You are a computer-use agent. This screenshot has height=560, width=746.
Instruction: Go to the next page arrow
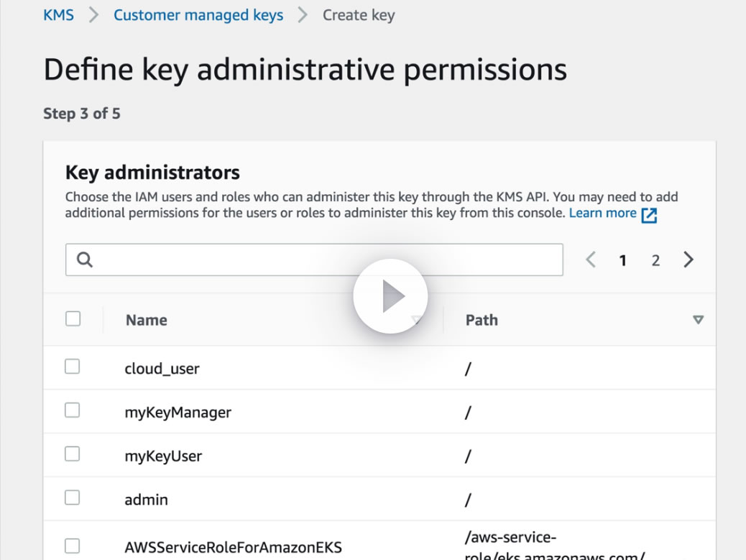tap(689, 260)
